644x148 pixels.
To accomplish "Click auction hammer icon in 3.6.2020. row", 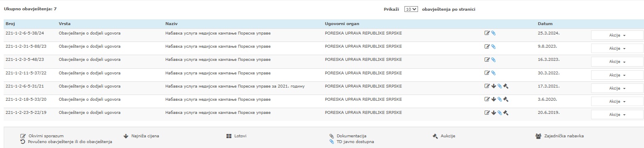I will coord(506,99).
